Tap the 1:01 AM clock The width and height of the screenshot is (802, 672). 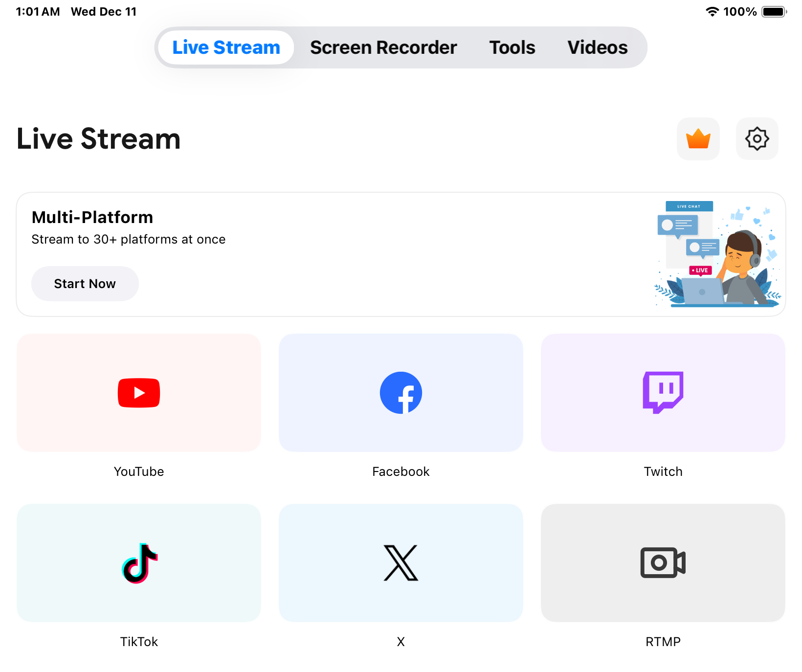[x=38, y=12]
